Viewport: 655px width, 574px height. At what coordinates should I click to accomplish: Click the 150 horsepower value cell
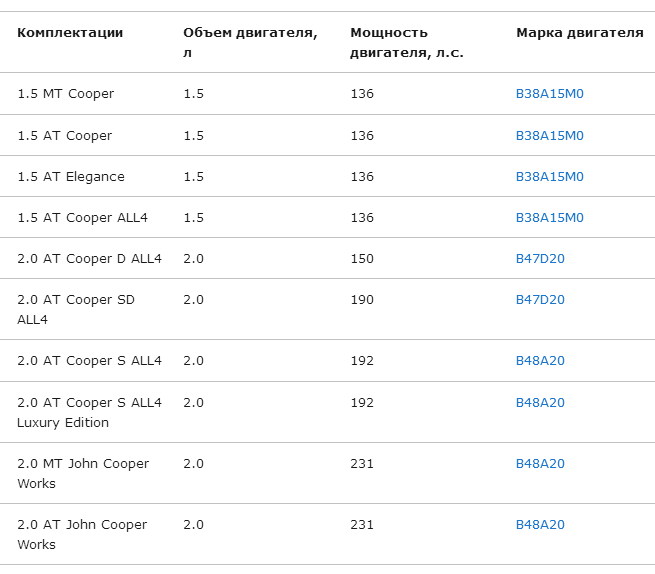[362, 259]
